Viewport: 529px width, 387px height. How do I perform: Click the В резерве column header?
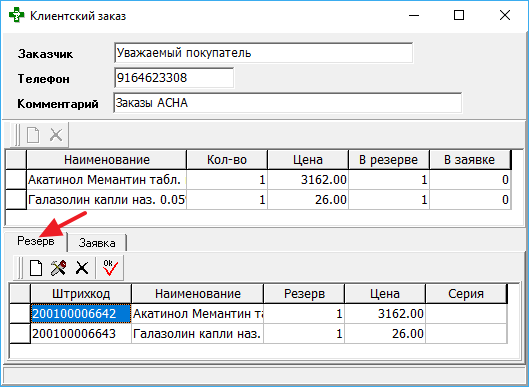tap(389, 160)
